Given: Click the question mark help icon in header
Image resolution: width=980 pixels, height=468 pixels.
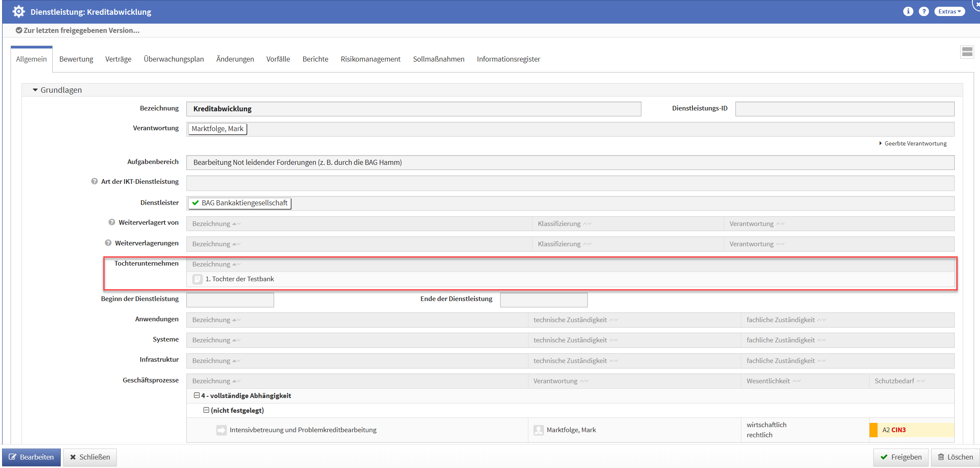Looking at the screenshot, I should 923,11.
